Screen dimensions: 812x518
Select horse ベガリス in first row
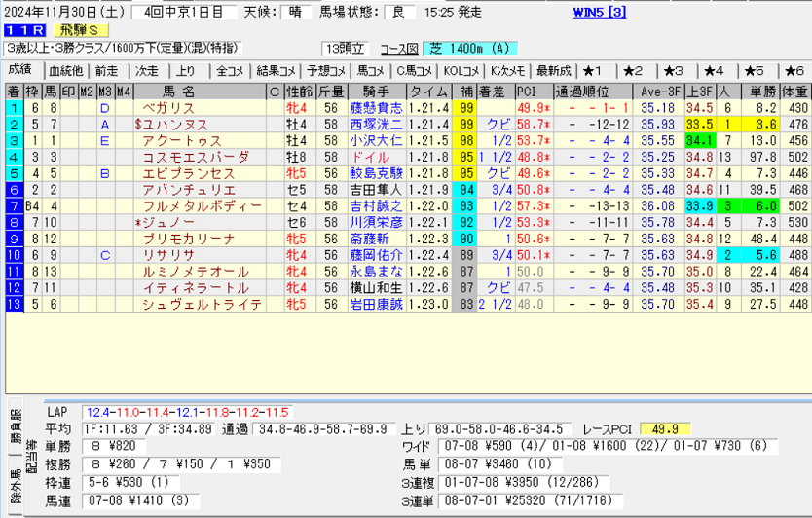click(x=168, y=107)
